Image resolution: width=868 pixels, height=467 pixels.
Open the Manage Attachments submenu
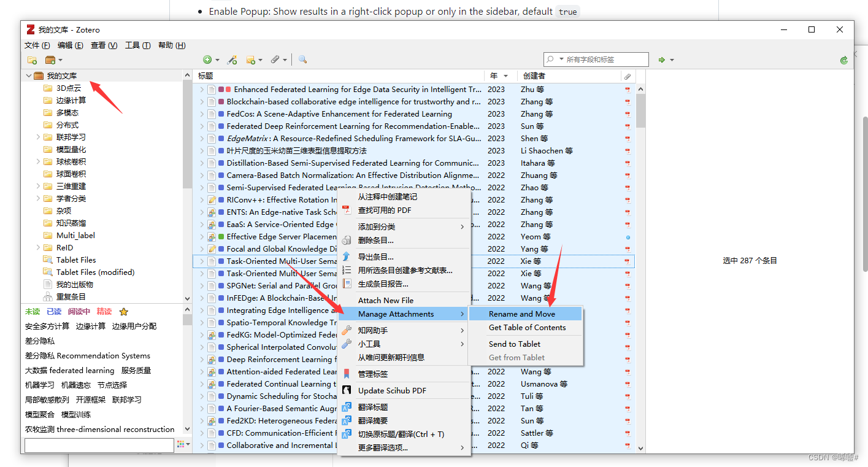click(404, 314)
